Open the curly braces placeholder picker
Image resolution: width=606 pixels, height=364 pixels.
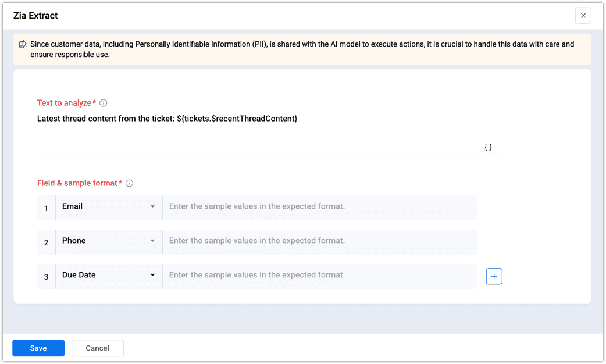click(488, 147)
